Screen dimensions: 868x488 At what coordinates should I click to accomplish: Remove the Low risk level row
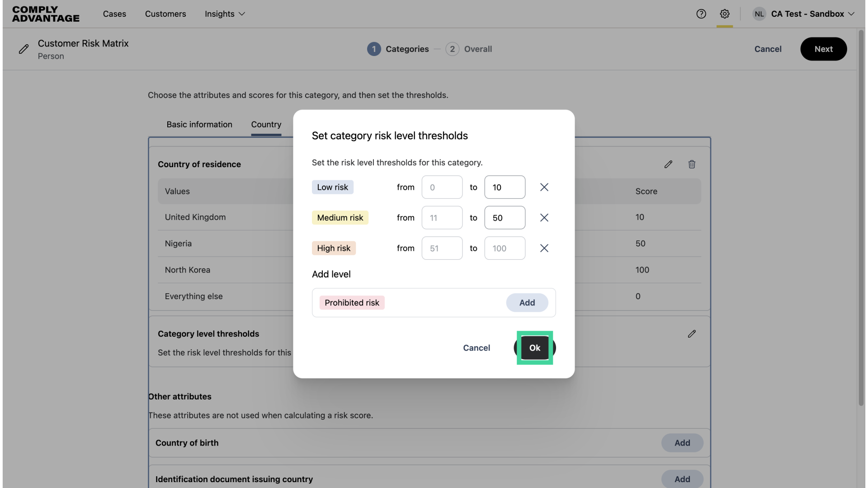[544, 187]
